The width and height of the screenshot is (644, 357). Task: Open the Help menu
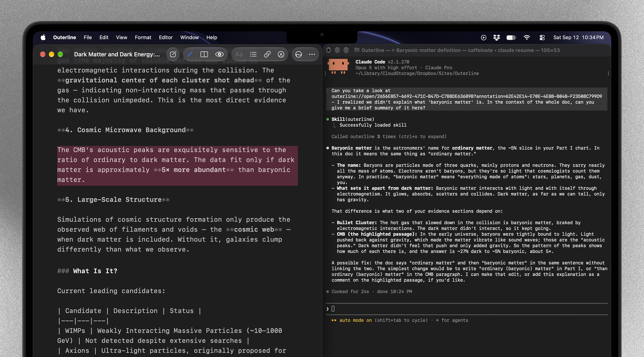point(212,37)
